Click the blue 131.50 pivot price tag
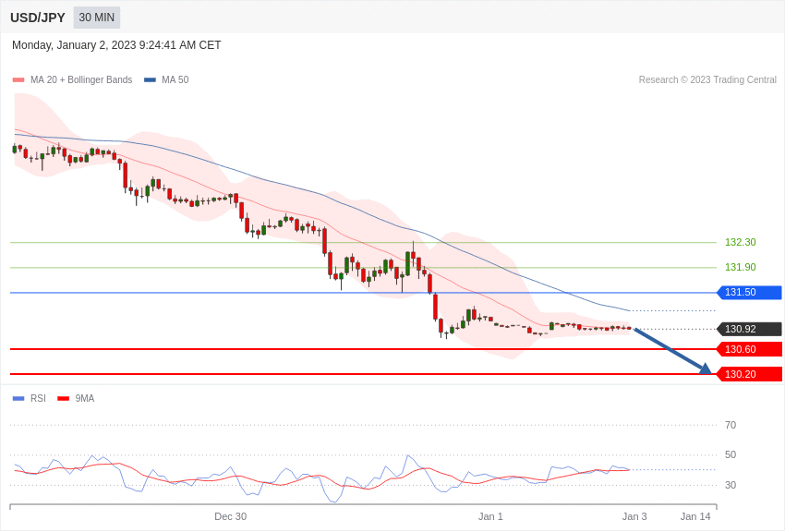This screenshot has height=532, width=785. pos(750,292)
